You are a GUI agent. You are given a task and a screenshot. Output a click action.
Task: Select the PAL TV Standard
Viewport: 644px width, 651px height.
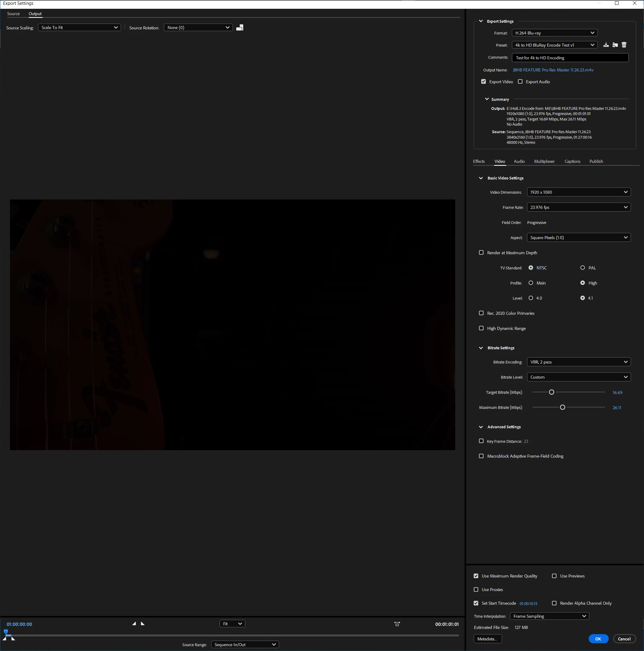(582, 268)
